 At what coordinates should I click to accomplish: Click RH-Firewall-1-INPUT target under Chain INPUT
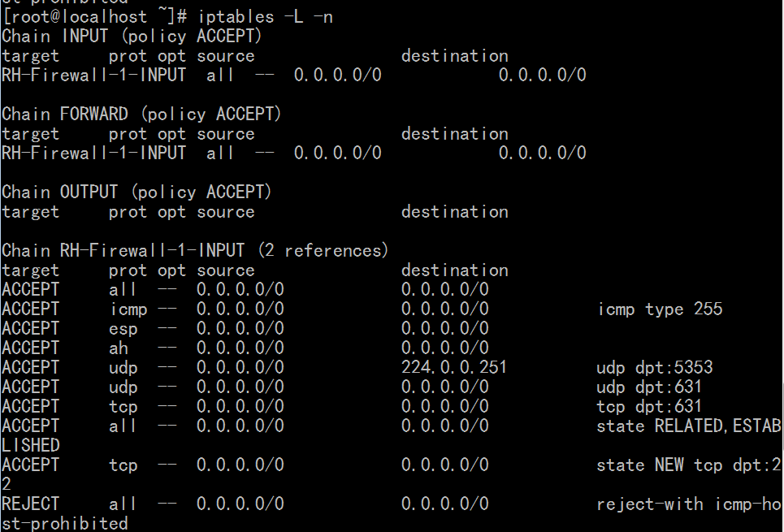tap(93, 76)
